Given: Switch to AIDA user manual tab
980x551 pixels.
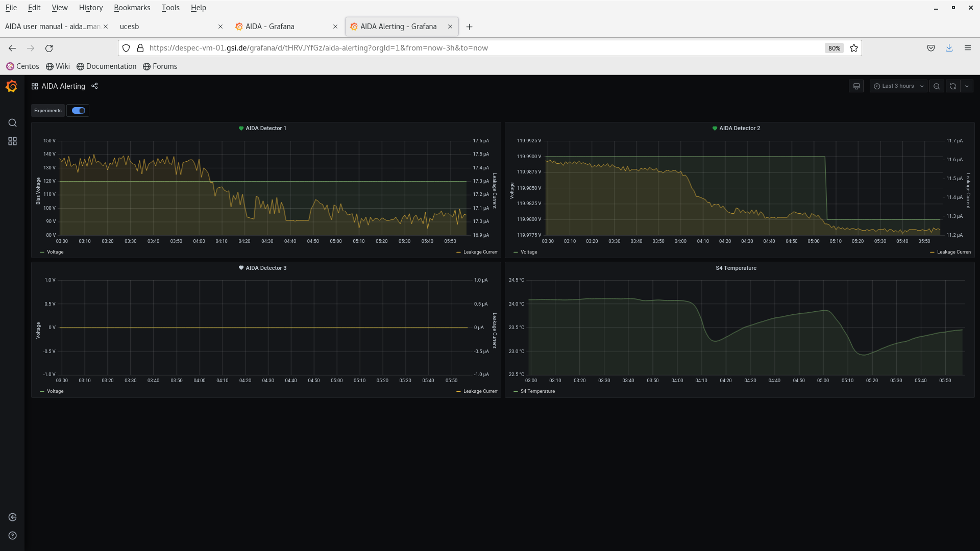Looking at the screenshot, I should (x=53, y=27).
